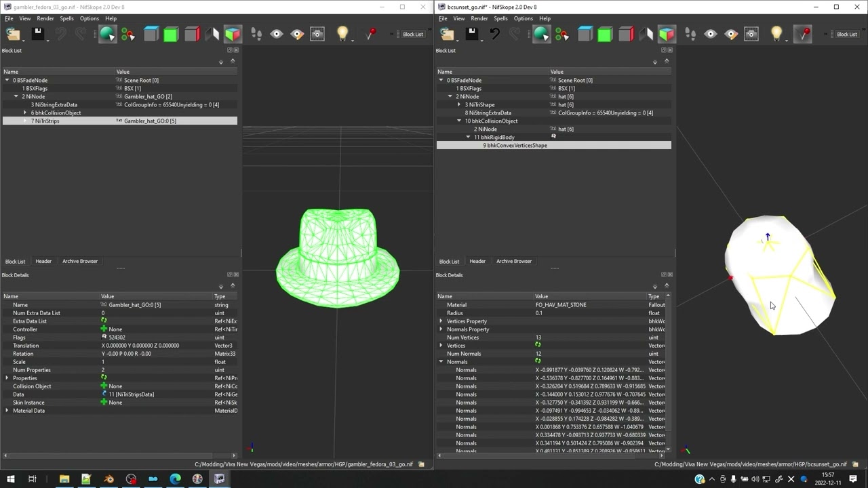Toggle first eye visibility icon in gambler_fedora window
Image resolution: width=868 pixels, height=488 pixels.
click(277, 34)
